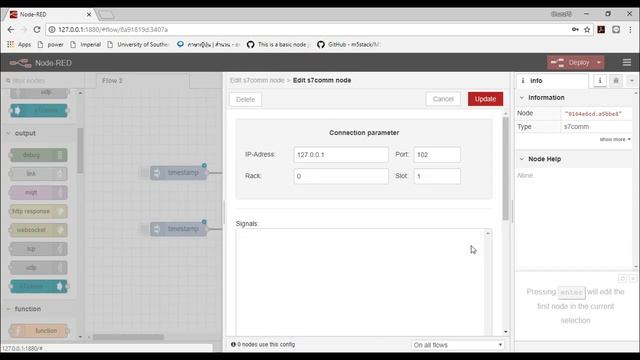Image resolution: width=640 pixels, height=360 pixels.
Task: Click the Adobe Acrobat extension icon
Action: coord(601,29)
